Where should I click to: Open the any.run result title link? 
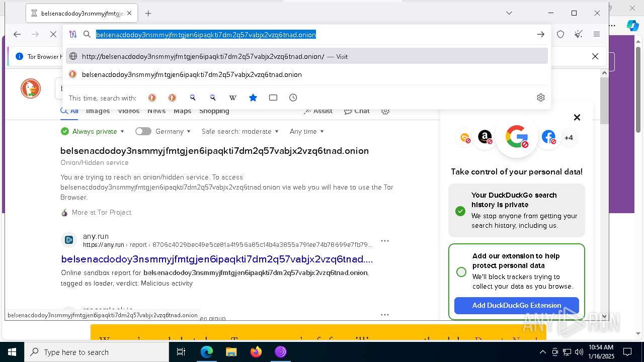click(x=217, y=259)
